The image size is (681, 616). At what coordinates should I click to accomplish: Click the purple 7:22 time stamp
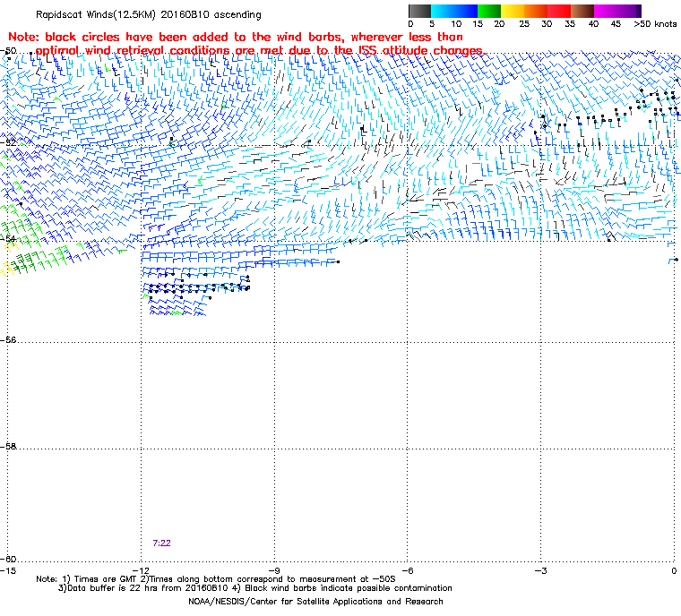[161, 543]
